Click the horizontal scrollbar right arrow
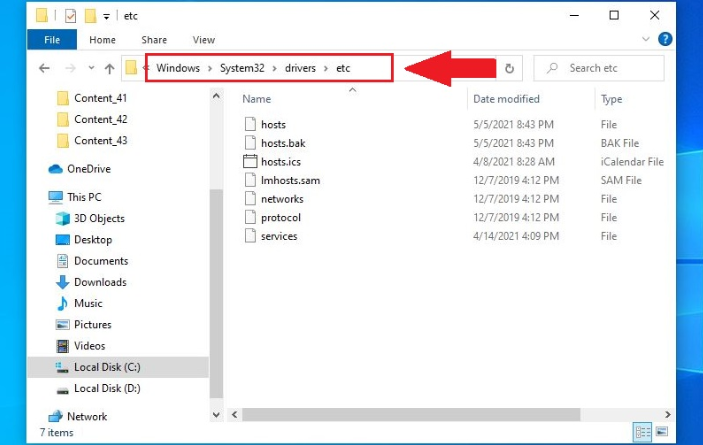The height and width of the screenshot is (445, 703). coord(668,415)
